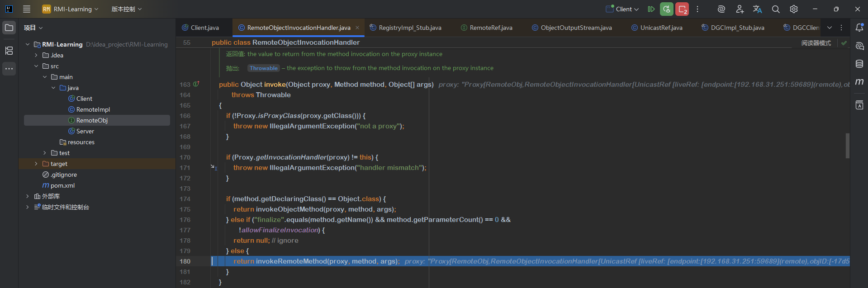Click the editor vertical scrollbar thumb
Viewport: 868px width, 288px height.
click(x=847, y=146)
